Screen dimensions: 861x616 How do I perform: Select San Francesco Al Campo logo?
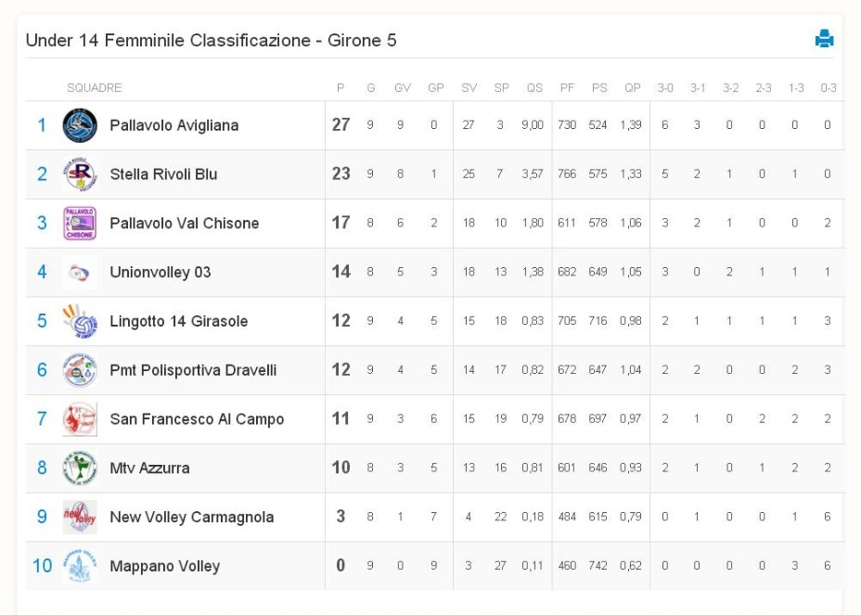(x=80, y=419)
